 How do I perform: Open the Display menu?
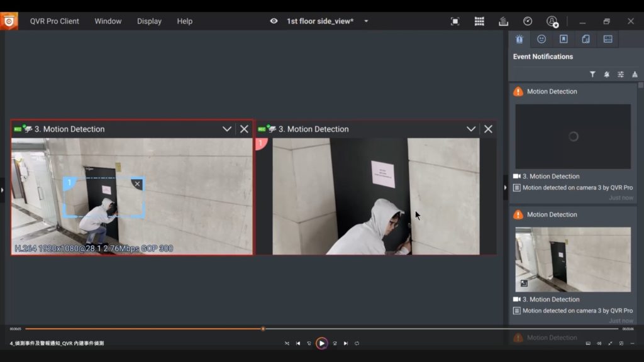point(149,21)
